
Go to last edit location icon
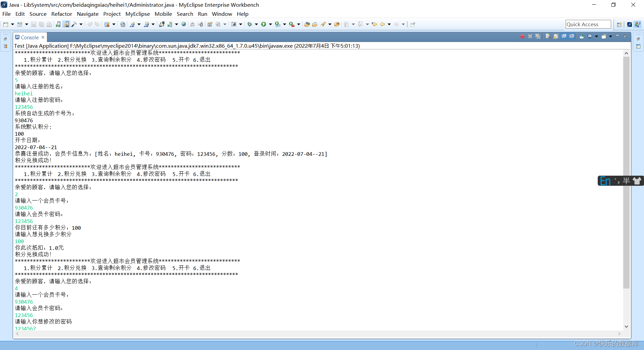tap(374, 24)
